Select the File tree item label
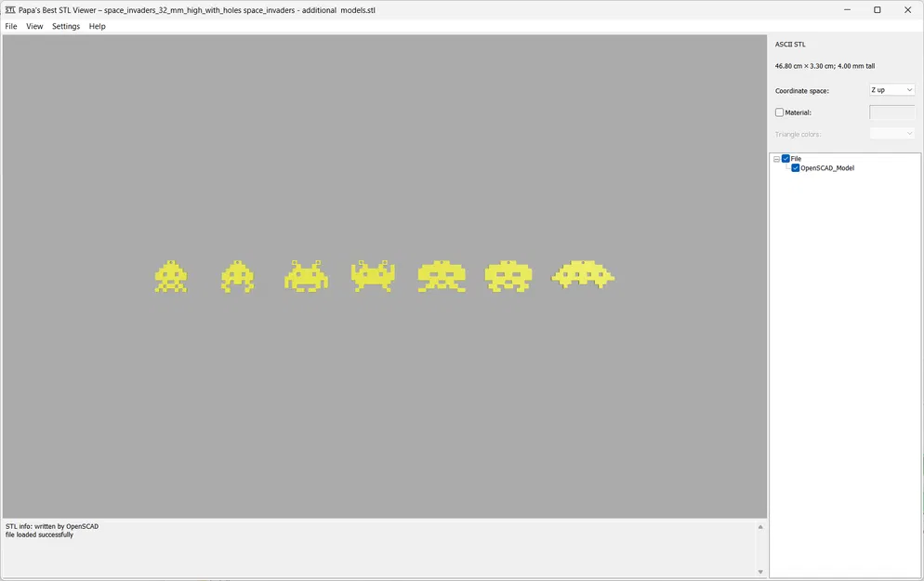The width and height of the screenshot is (924, 581). (x=796, y=159)
